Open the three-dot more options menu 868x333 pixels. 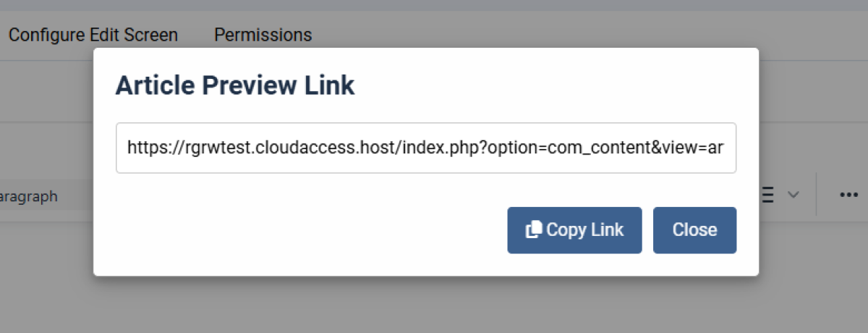(x=848, y=195)
